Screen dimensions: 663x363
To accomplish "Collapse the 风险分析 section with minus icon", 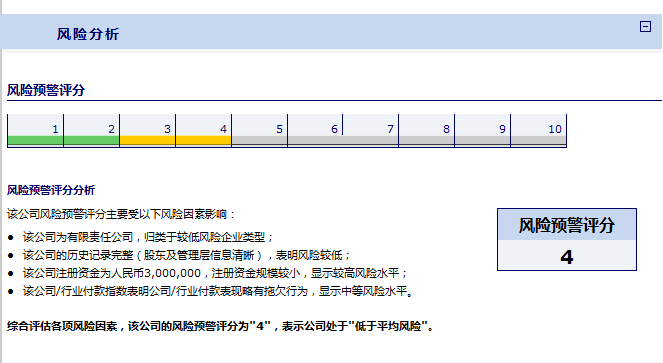I will [x=645, y=27].
